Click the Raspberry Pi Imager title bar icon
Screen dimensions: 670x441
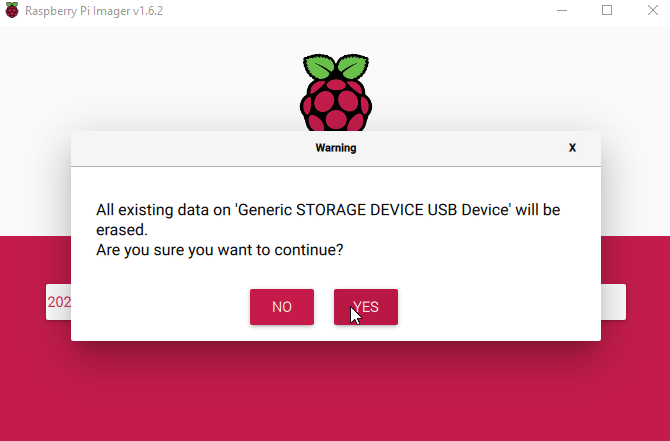pyautogui.click(x=11, y=11)
